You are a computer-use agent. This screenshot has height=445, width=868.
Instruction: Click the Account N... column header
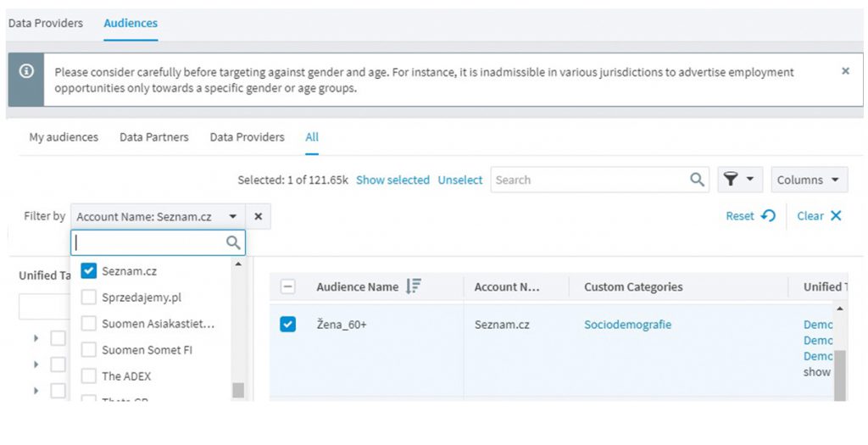pyautogui.click(x=507, y=286)
